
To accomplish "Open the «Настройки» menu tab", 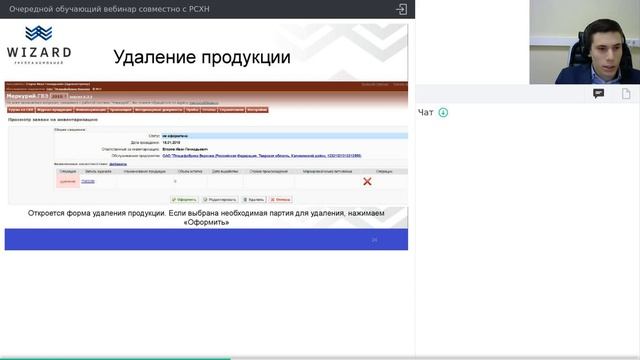I will click(257, 110).
